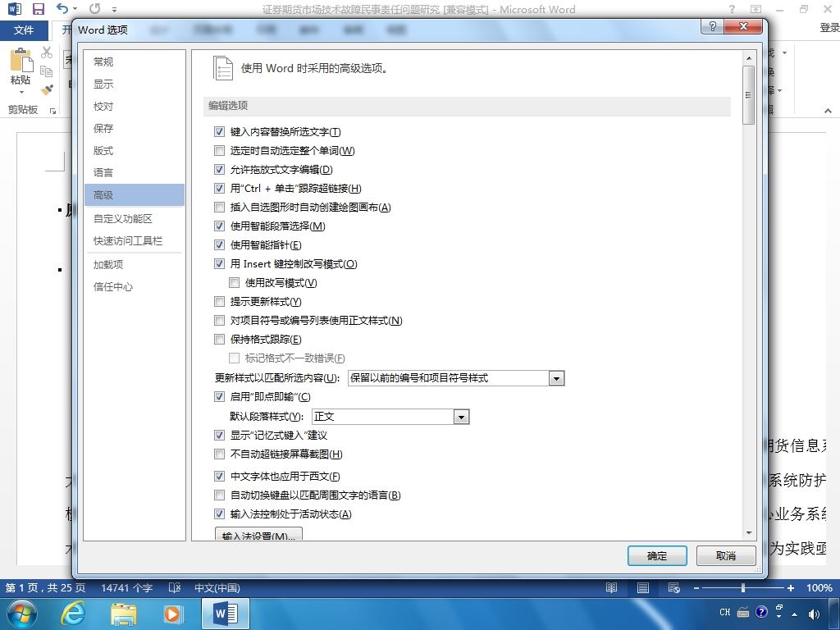Switch to Web Layout view icon
The image size is (840, 630).
674,587
